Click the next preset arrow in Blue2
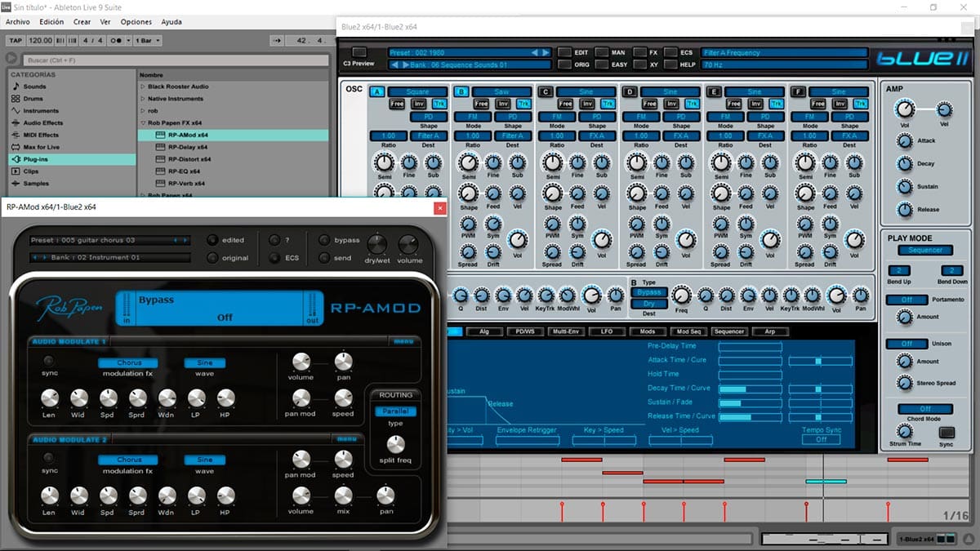 point(545,52)
